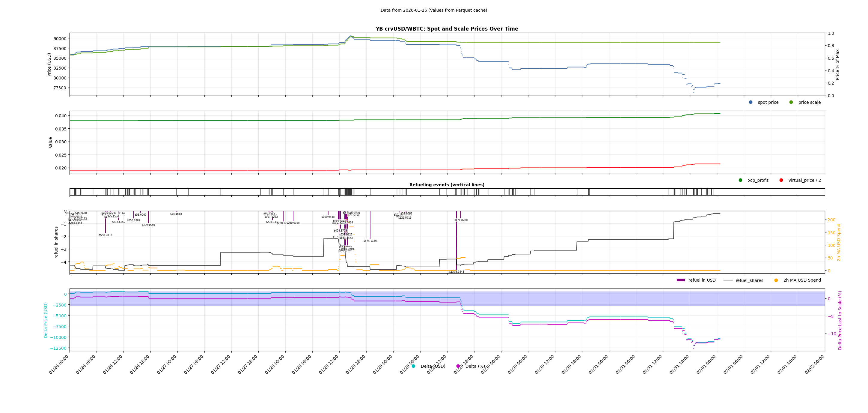Click the virtual_price / 2 red legend dot
Viewport: 868px width, 413px height.
pyautogui.click(x=781, y=180)
